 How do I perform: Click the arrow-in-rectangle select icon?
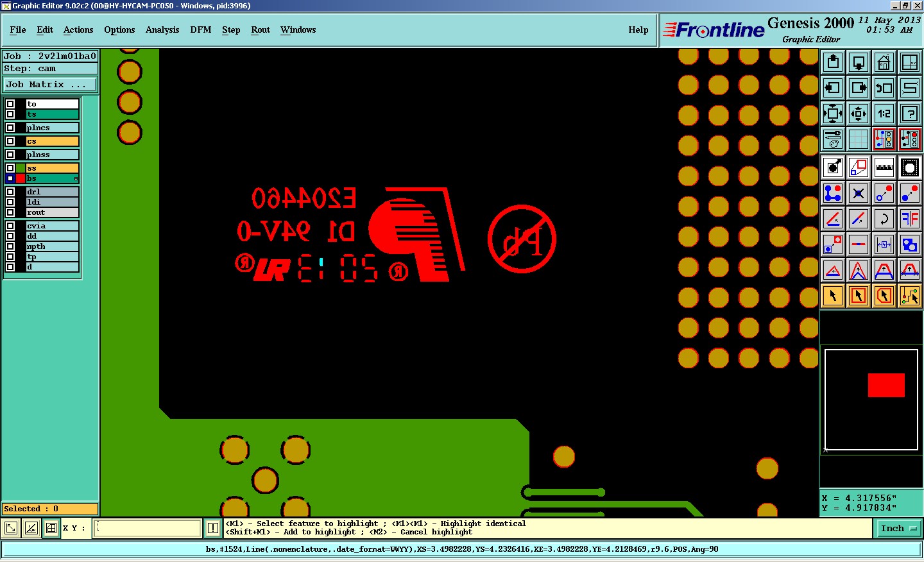point(859,296)
